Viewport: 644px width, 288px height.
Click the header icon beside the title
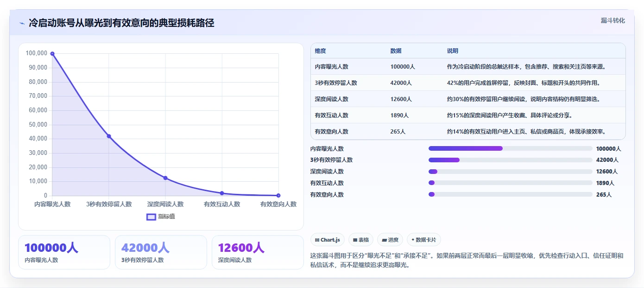[x=22, y=23]
